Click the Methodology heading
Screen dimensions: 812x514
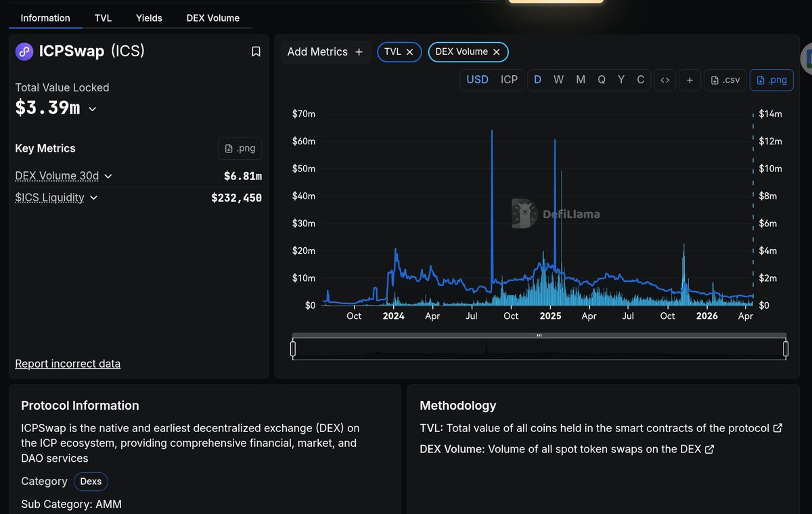pos(458,406)
